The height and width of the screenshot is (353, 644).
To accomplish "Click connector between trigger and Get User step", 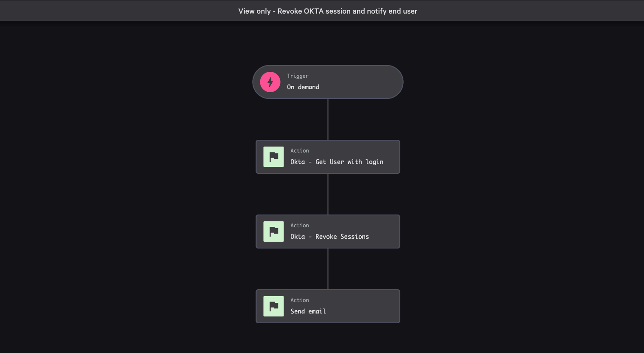I will point(328,119).
